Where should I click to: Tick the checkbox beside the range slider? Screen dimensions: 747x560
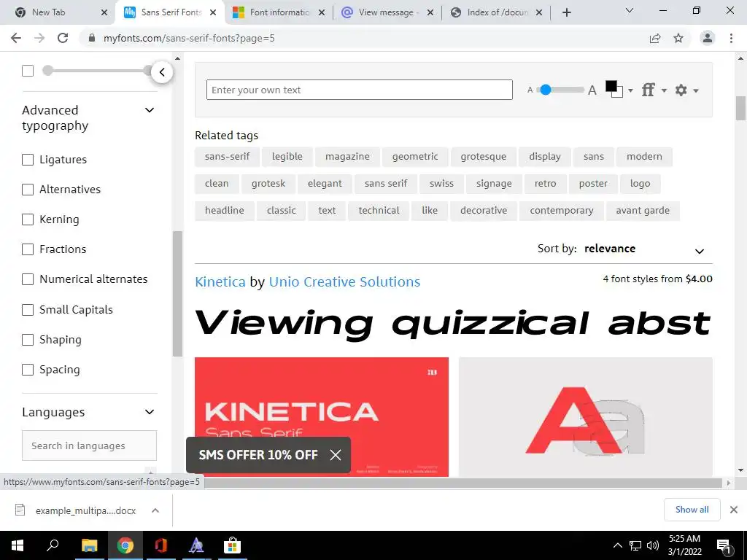[28, 71]
